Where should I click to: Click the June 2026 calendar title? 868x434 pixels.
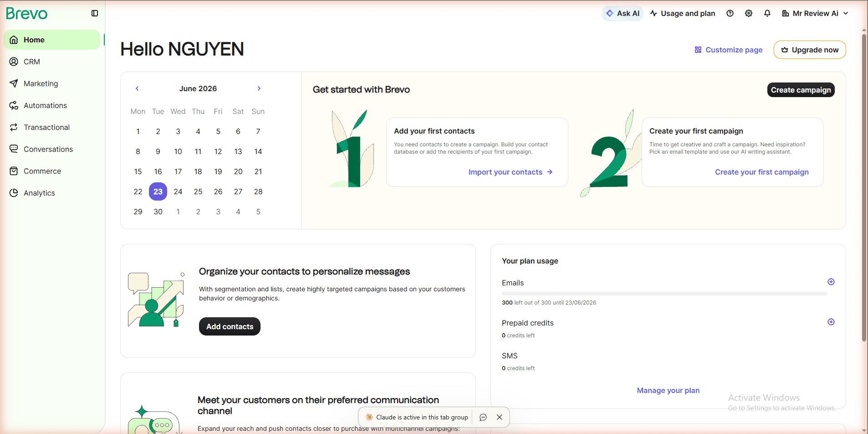(x=198, y=88)
